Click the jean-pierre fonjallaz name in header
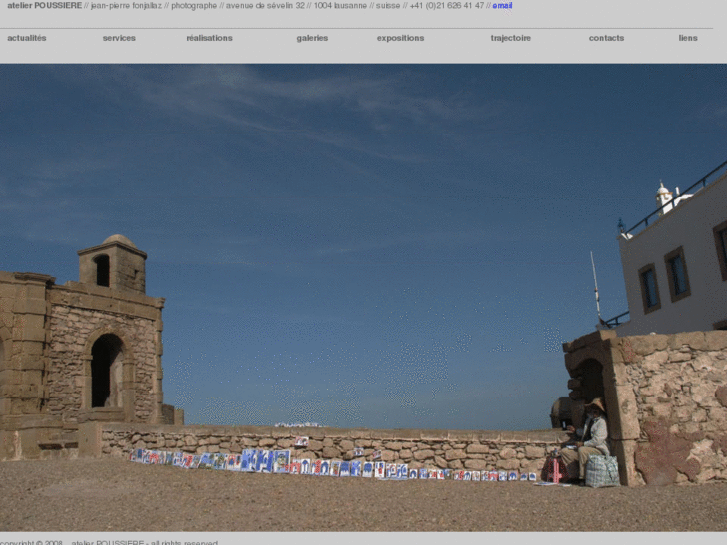This screenshot has width=727, height=545. tap(127, 6)
